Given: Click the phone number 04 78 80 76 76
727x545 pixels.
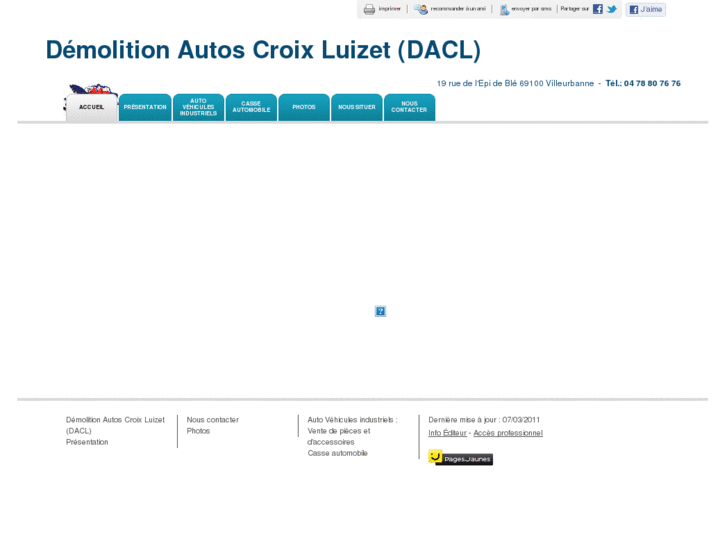Looking at the screenshot, I should coord(652,83).
